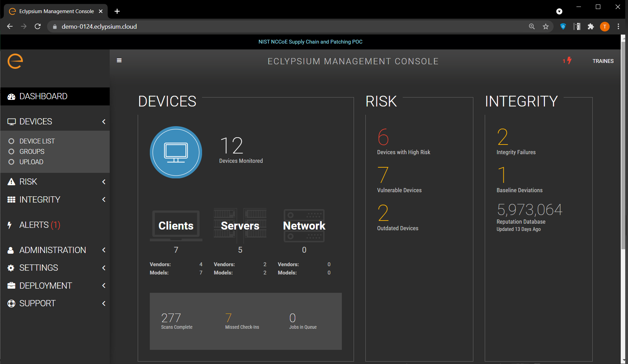Viewport: 628px width, 364px height.
Task: Open the Devices menu label
Action: 36,122
